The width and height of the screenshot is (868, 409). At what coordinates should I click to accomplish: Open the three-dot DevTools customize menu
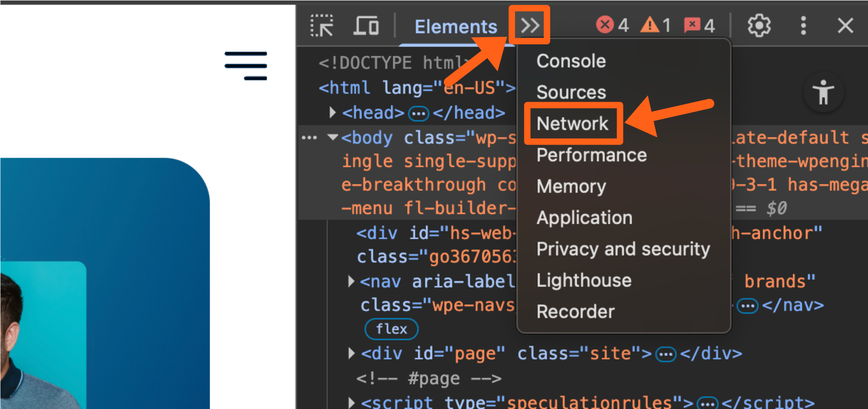coord(803,26)
